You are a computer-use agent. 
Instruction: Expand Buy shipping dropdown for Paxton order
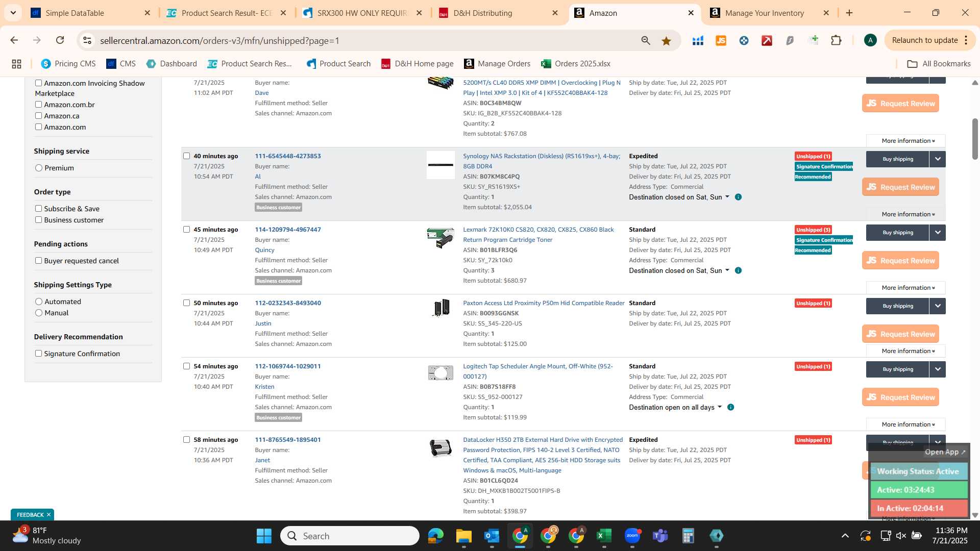click(938, 306)
